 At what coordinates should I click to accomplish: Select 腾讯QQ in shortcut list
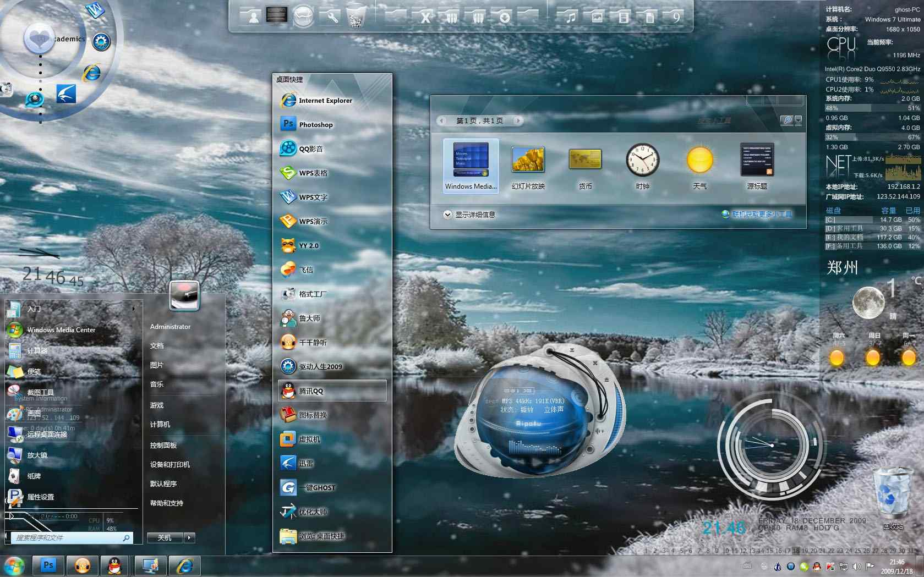coord(332,391)
